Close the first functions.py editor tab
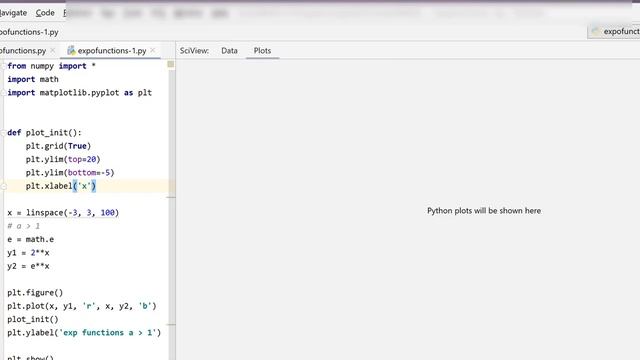 click(x=53, y=51)
